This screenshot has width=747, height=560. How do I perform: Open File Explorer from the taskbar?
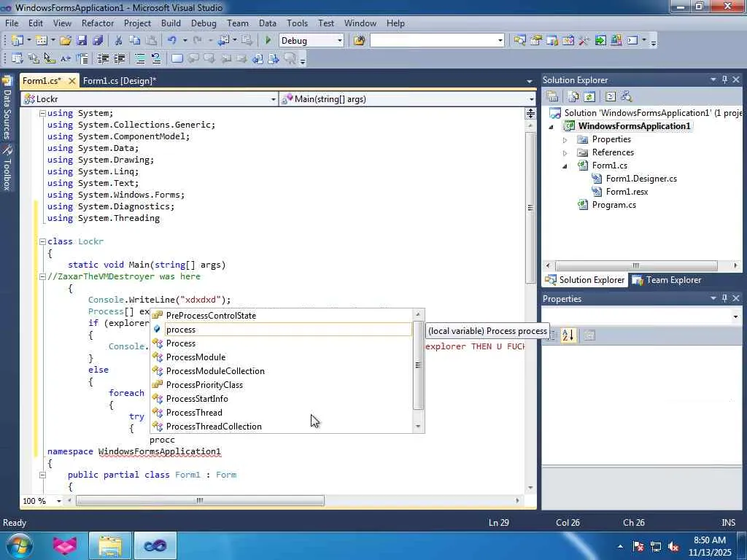(x=110, y=545)
